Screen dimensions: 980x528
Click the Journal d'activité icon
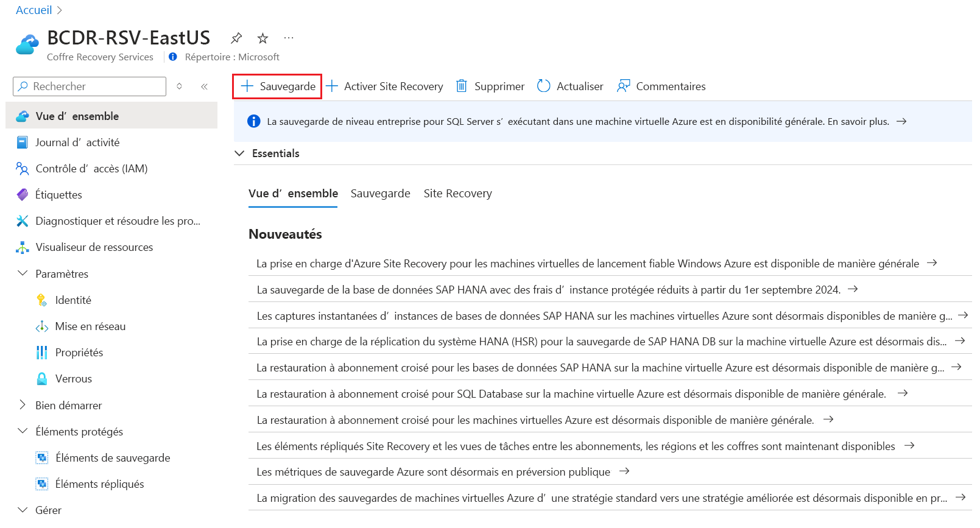(x=22, y=143)
